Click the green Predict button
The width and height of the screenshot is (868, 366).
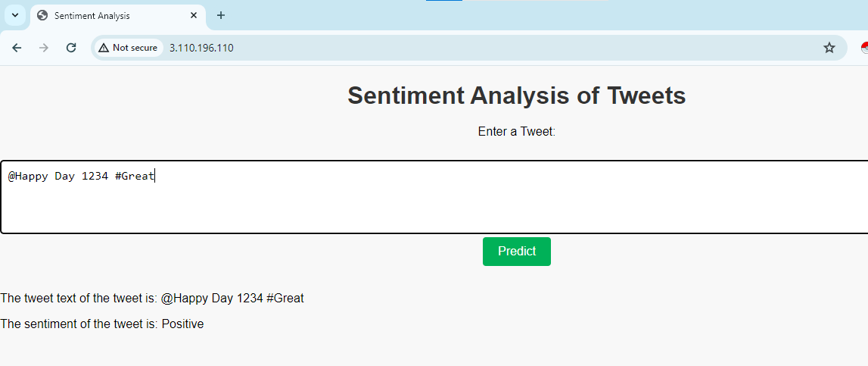click(x=516, y=252)
